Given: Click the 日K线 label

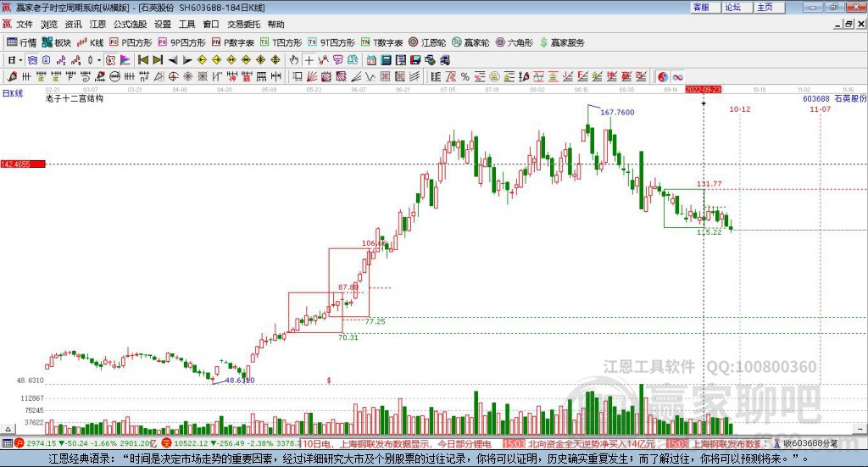Looking at the screenshot, I should [x=13, y=93].
